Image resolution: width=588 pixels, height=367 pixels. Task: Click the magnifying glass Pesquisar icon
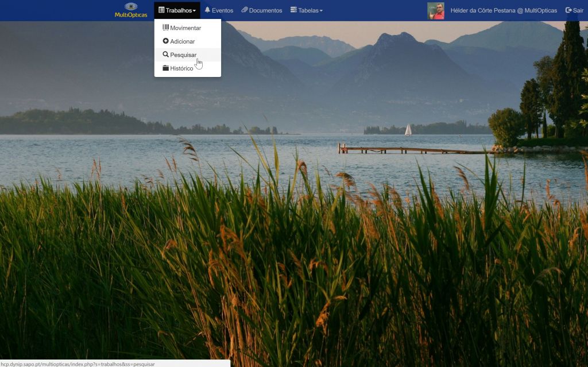click(x=165, y=55)
